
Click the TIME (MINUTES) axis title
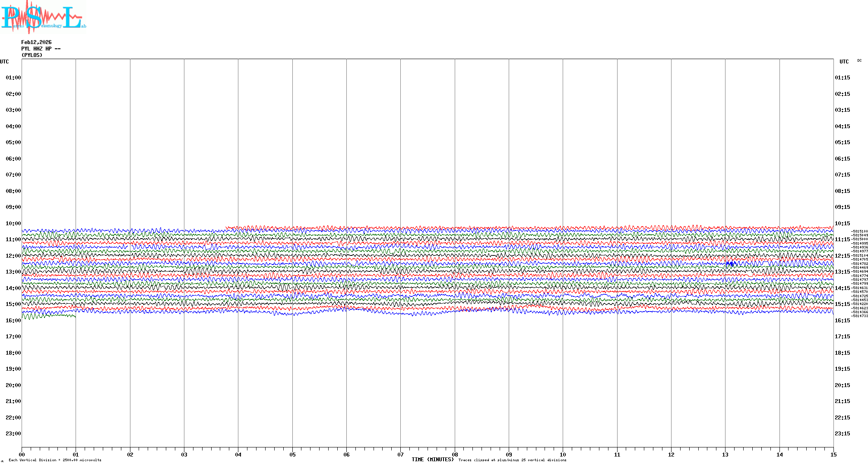433,460
